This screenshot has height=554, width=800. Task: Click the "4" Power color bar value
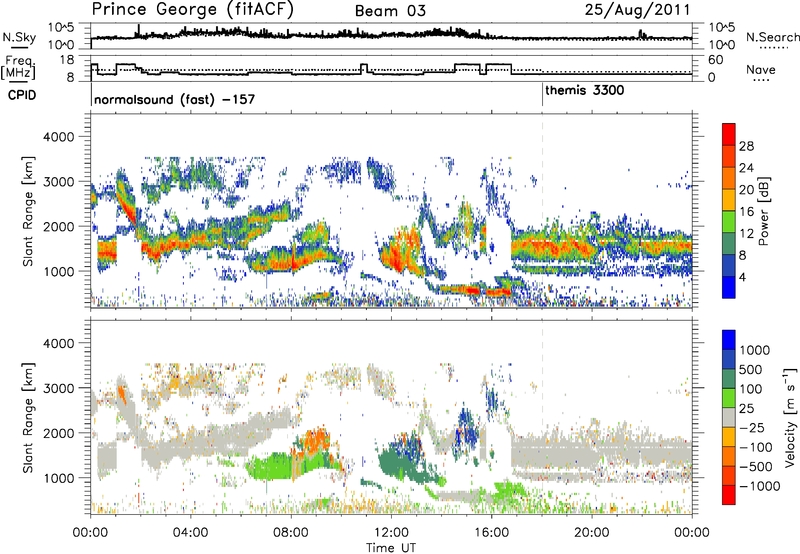coord(743,278)
